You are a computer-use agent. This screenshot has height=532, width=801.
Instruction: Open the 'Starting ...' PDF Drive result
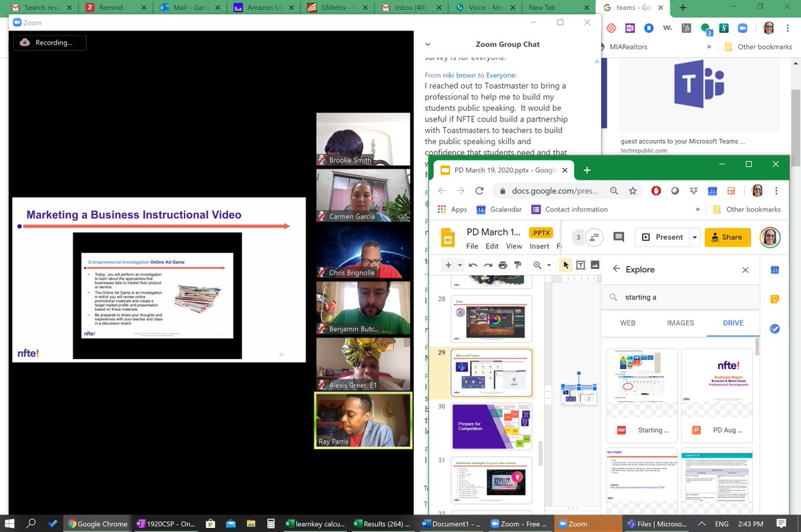642,395
